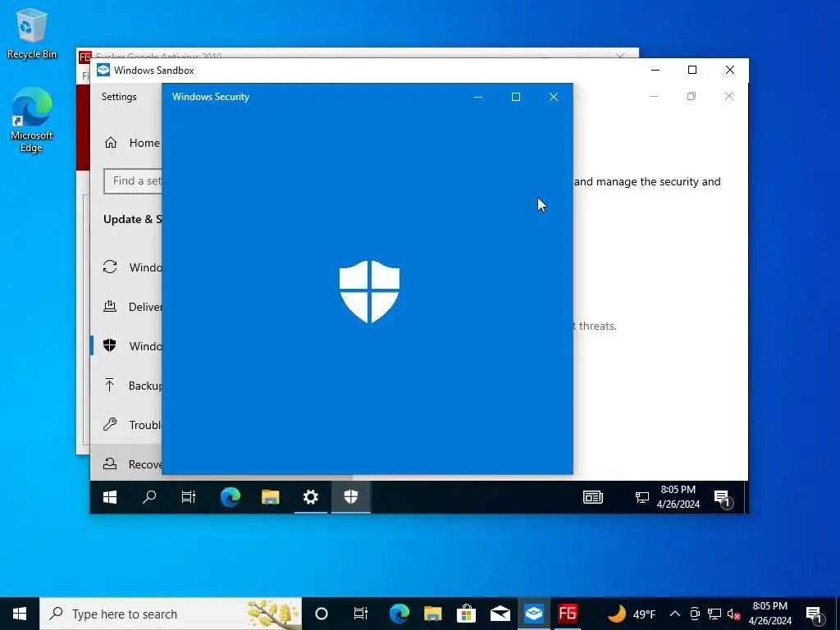This screenshot has height=630, width=840.
Task: Open the Recycle Bin desktop icon
Action: tap(32, 33)
